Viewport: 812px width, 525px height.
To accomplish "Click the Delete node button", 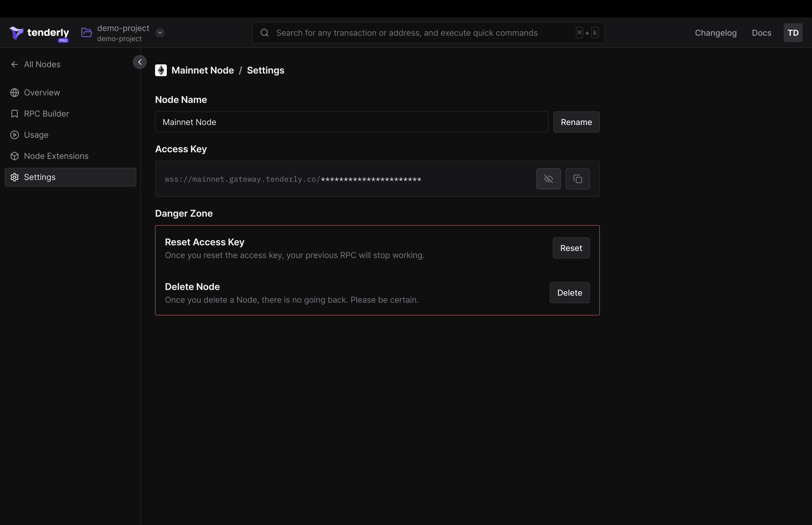I will [x=570, y=293].
